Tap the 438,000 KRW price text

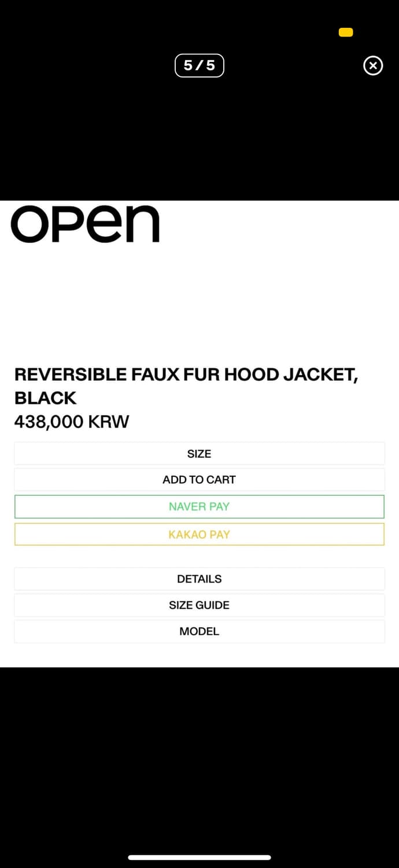71,421
